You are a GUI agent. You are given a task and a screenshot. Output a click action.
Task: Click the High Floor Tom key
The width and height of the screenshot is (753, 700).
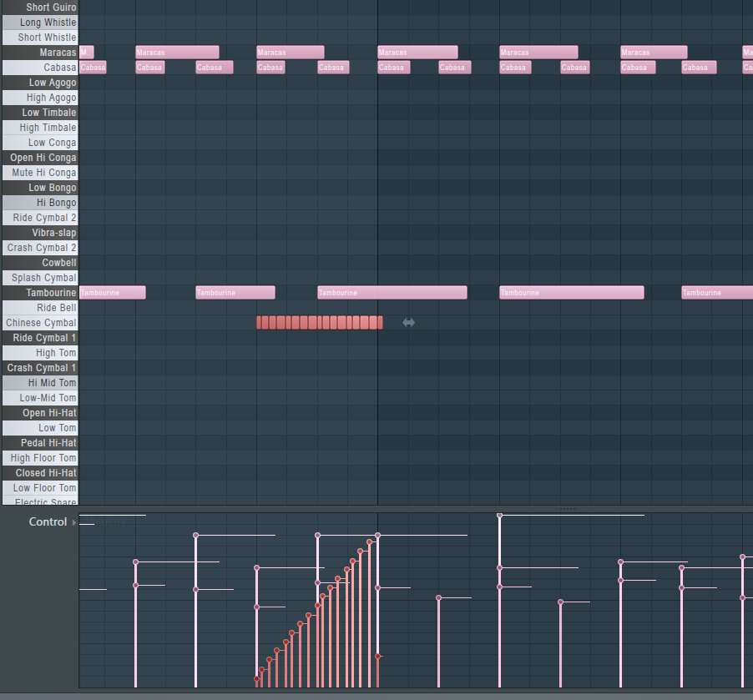tap(40, 457)
